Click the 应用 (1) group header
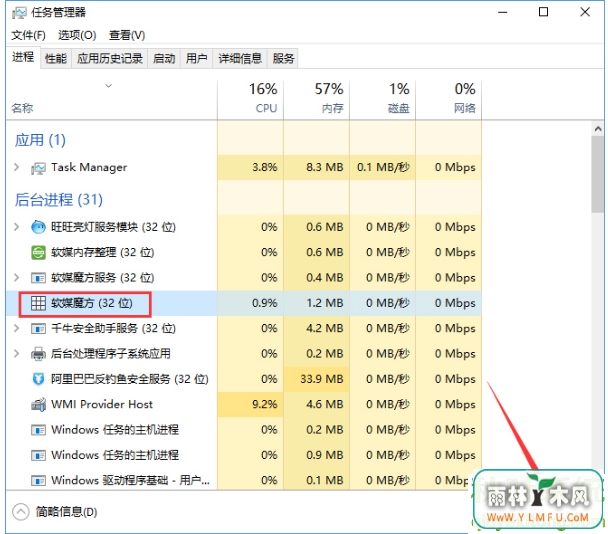608x534 pixels. [x=40, y=140]
